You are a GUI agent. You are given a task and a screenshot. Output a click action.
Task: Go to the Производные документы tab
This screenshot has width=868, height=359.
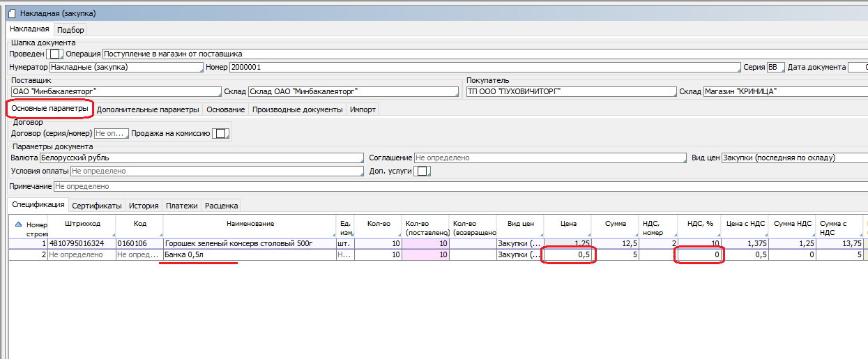coord(298,109)
